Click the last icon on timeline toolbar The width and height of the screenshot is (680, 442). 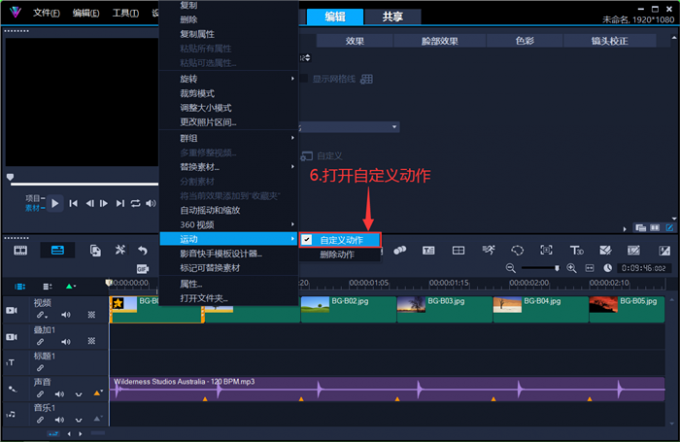click(664, 251)
